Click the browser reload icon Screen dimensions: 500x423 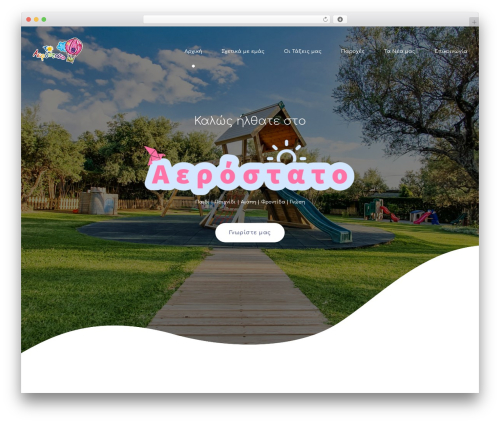pos(326,19)
